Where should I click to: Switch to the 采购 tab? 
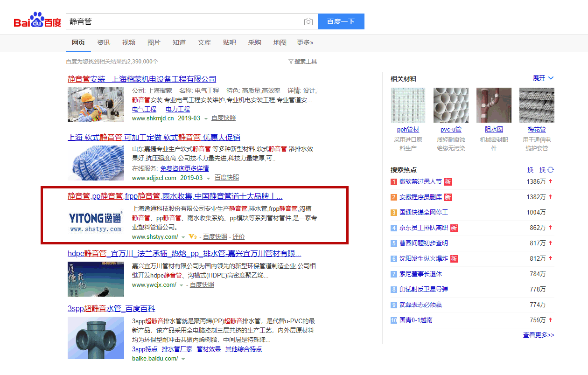click(x=255, y=42)
